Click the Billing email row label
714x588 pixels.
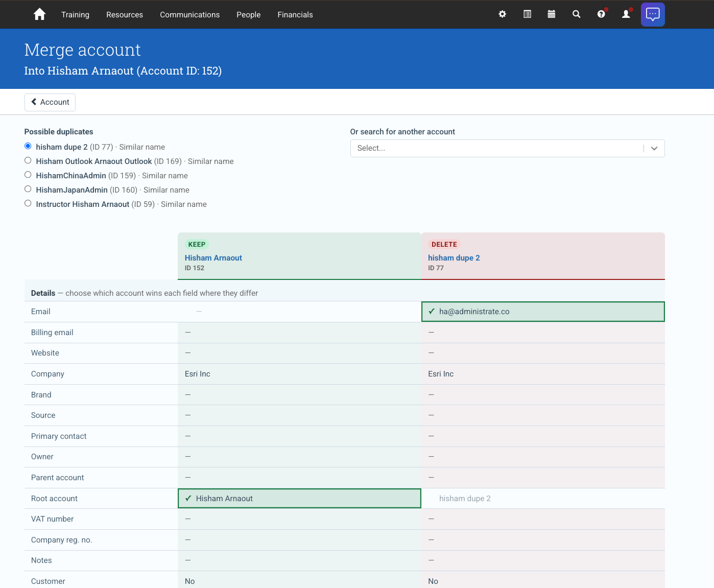[x=52, y=333]
